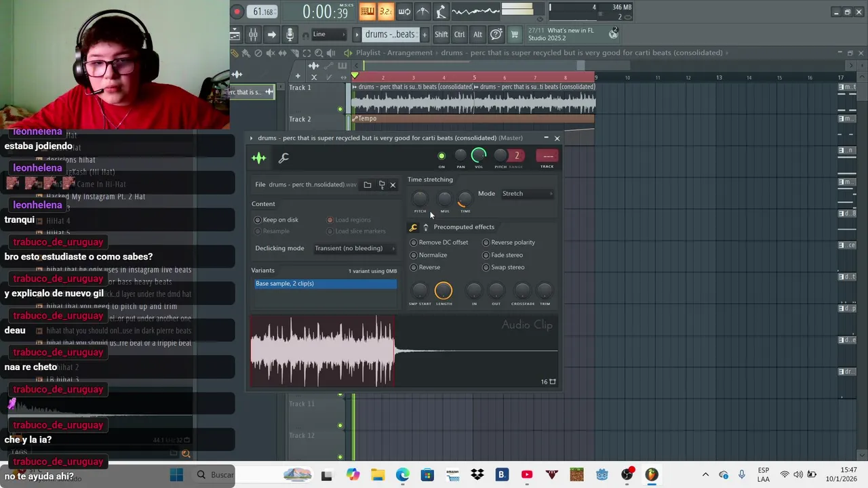Click the add plus icon in playlist picker
Viewport: 868px width, 488px height.
(x=297, y=77)
